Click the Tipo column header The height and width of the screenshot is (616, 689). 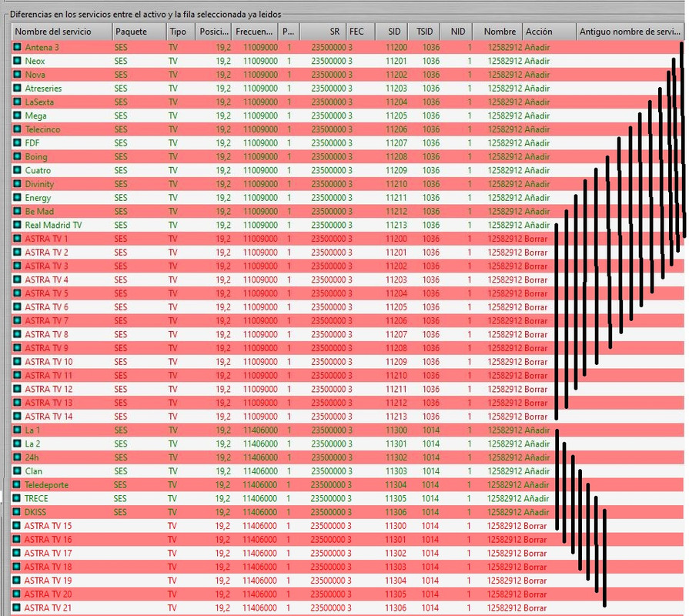click(x=181, y=32)
